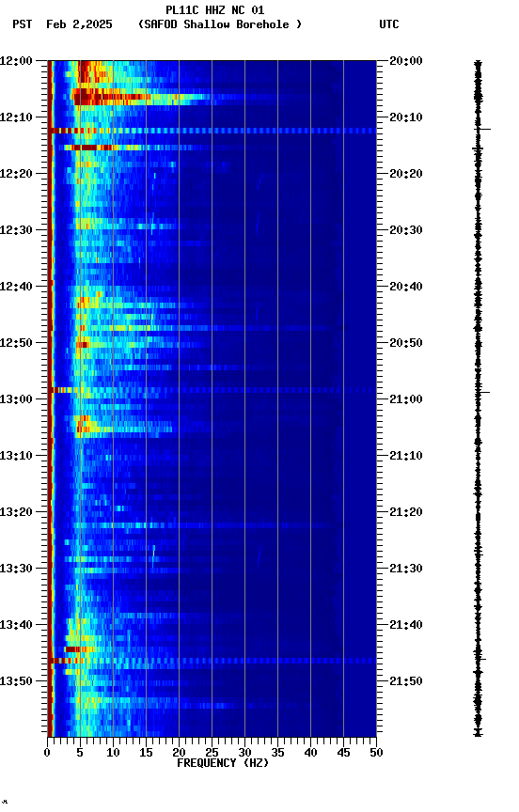
Task: Click the seismogram waveform trace on the right
Action: 478,398
